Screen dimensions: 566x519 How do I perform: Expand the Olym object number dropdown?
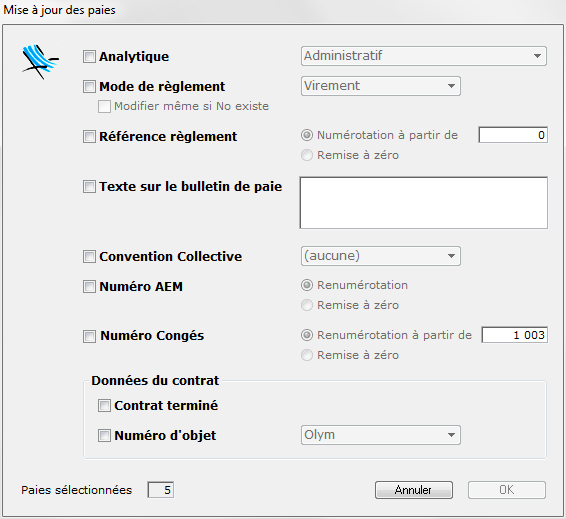click(381, 435)
